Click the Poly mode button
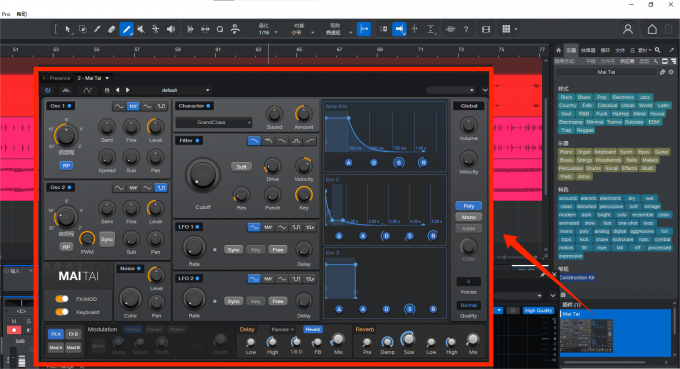680x369 pixels. click(x=468, y=206)
